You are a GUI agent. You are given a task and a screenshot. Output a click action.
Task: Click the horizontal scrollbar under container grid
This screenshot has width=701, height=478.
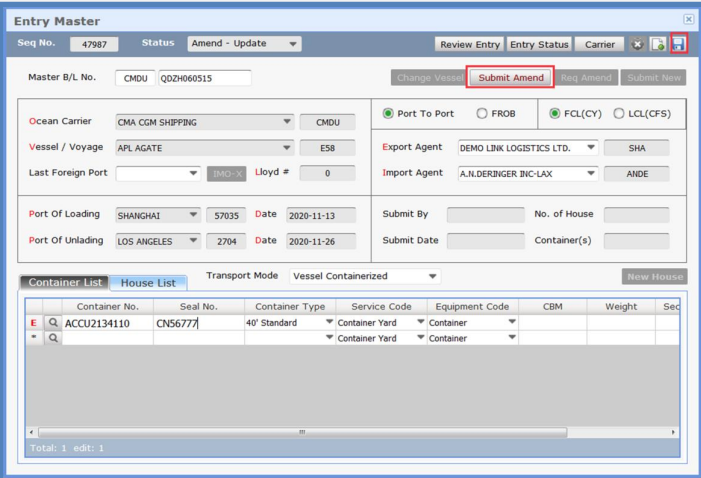pyautogui.click(x=300, y=432)
